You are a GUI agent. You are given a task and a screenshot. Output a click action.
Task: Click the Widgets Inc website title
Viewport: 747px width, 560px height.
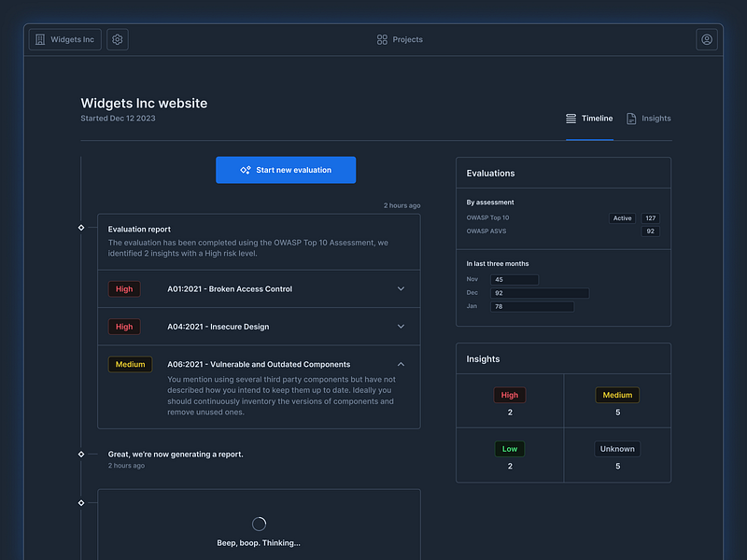click(x=144, y=104)
